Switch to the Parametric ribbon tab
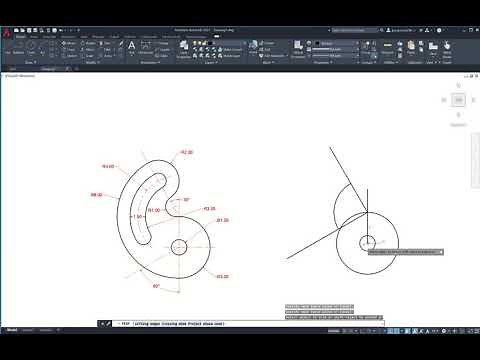The height and width of the screenshot is (360, 480). tap(68, 37)
